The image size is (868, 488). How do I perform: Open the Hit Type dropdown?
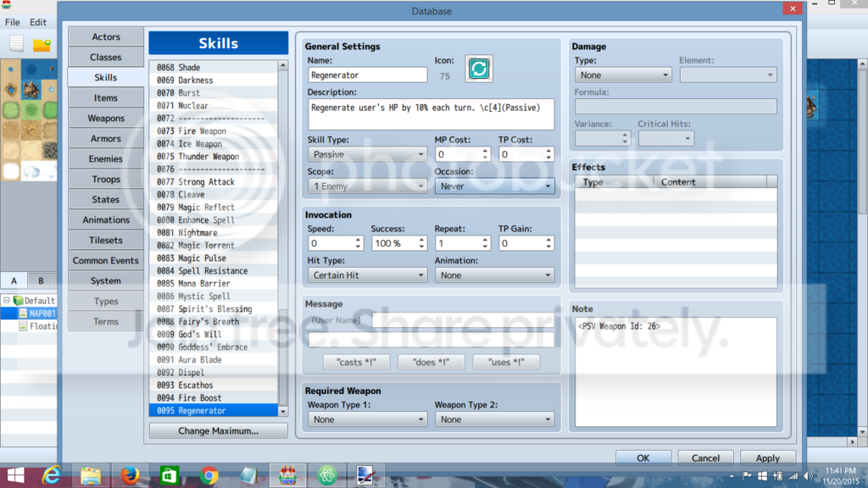(368, 275)
